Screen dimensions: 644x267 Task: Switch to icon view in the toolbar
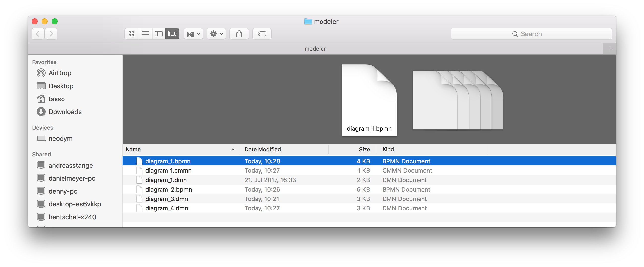coord(131,33)
